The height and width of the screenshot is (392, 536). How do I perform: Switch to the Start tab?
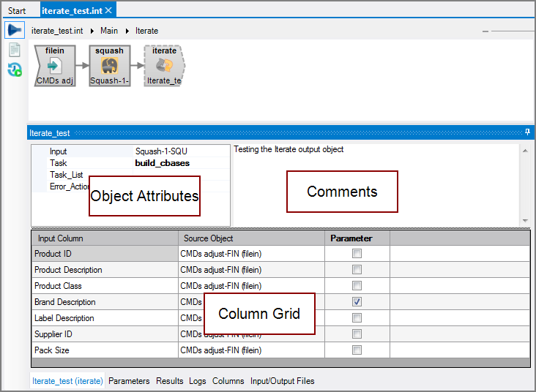pyautogui.click(x=17, y=11)
